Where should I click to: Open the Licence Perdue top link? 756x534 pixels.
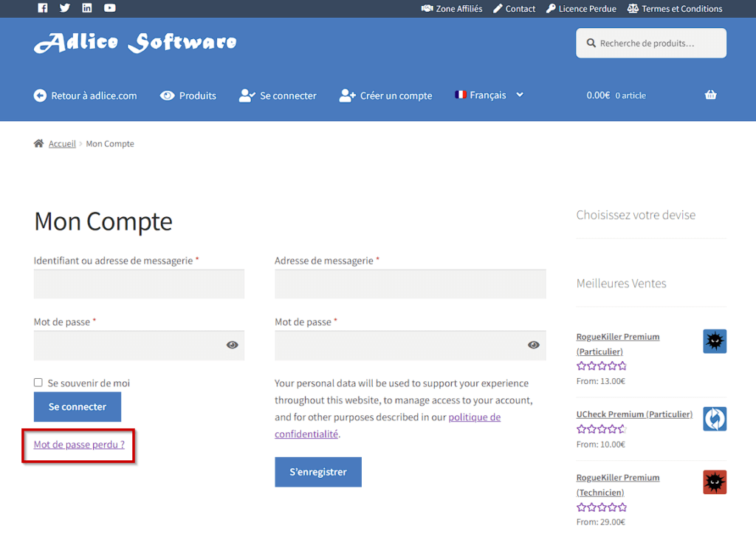pos(581,9)
